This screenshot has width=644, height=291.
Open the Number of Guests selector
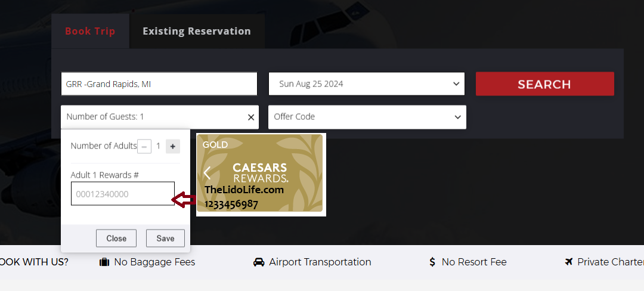pyautogui.click(x=152, y=117)
